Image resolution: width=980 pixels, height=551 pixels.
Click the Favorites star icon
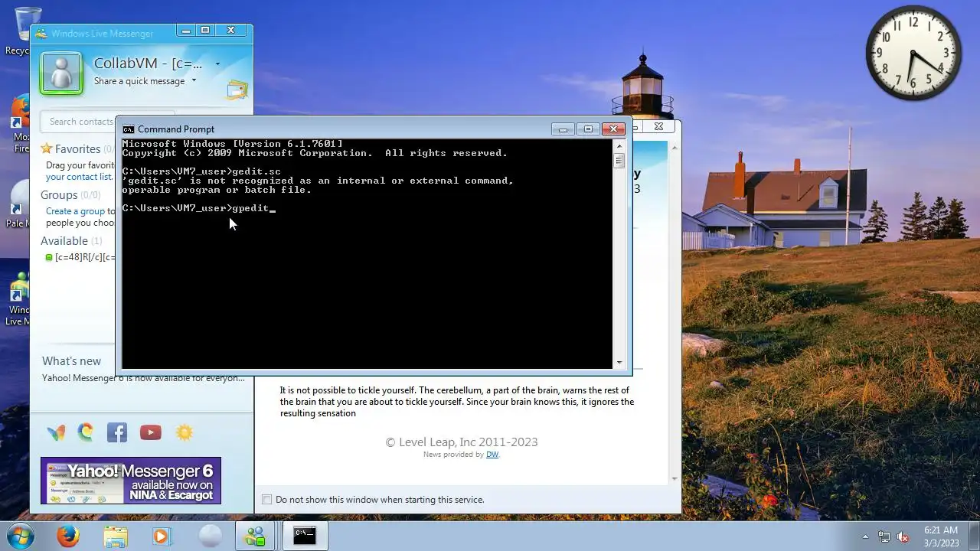coord(47,148)
